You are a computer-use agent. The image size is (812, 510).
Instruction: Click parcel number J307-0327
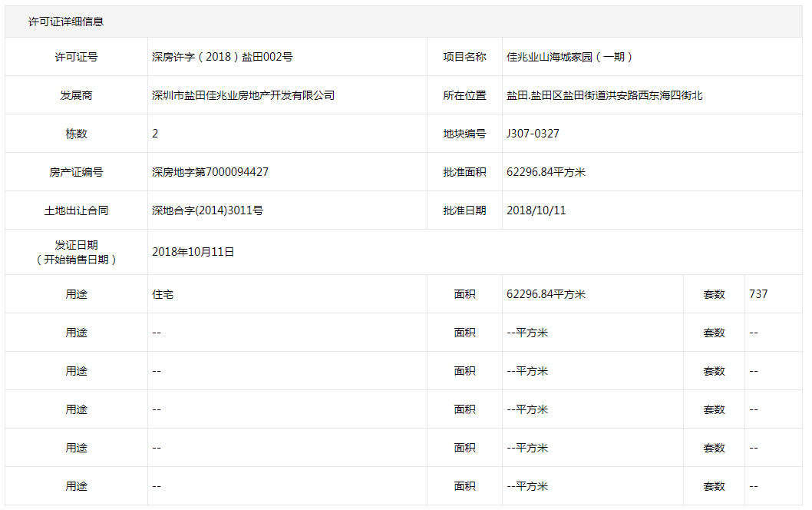(x=533, y=134)
